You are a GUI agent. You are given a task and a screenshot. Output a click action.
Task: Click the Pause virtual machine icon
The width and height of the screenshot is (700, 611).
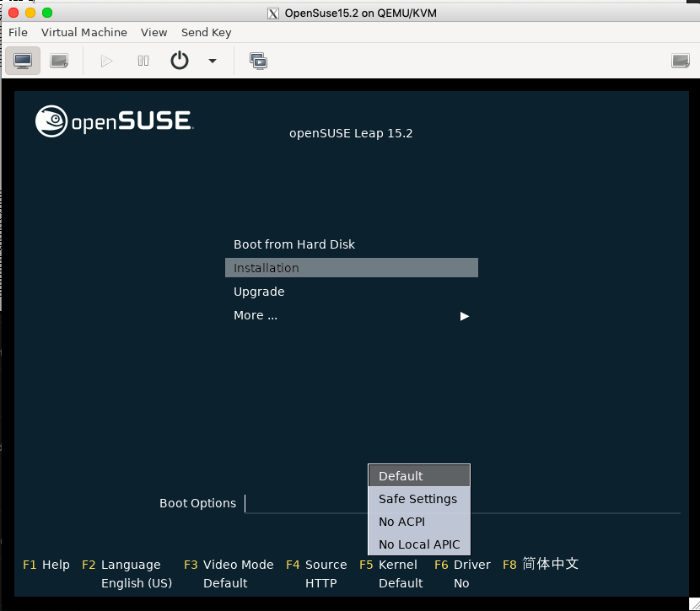(143, 61)
